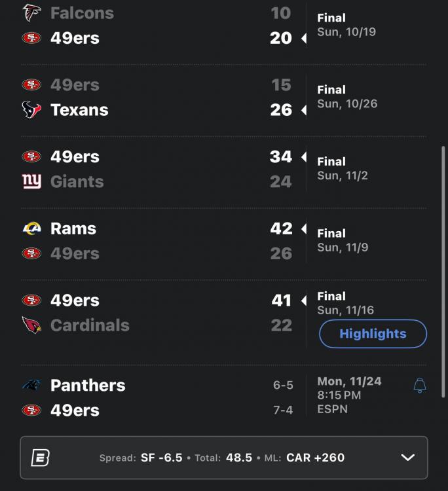Click the SF -6.5 spread value
Viewport: 448px width, 491px height.
tap(161, 458)
